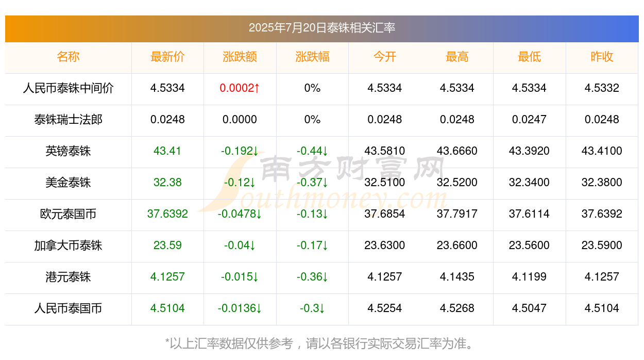Click change percent -0.36↓
This screenshot has width=644, height=360.
tap(312, 277)
